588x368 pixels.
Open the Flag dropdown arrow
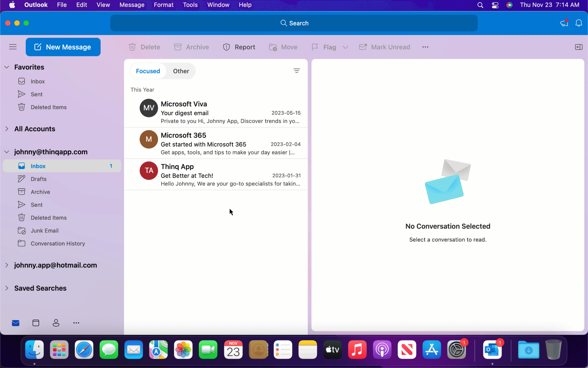(x=345, y=47)
